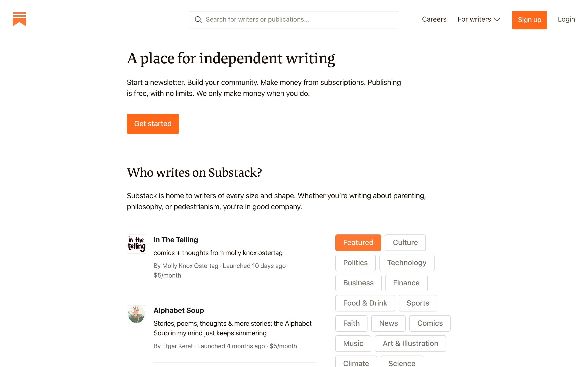Open the Careers page link
This screenshot has height=367, width=588.
[x=434, y=19]
